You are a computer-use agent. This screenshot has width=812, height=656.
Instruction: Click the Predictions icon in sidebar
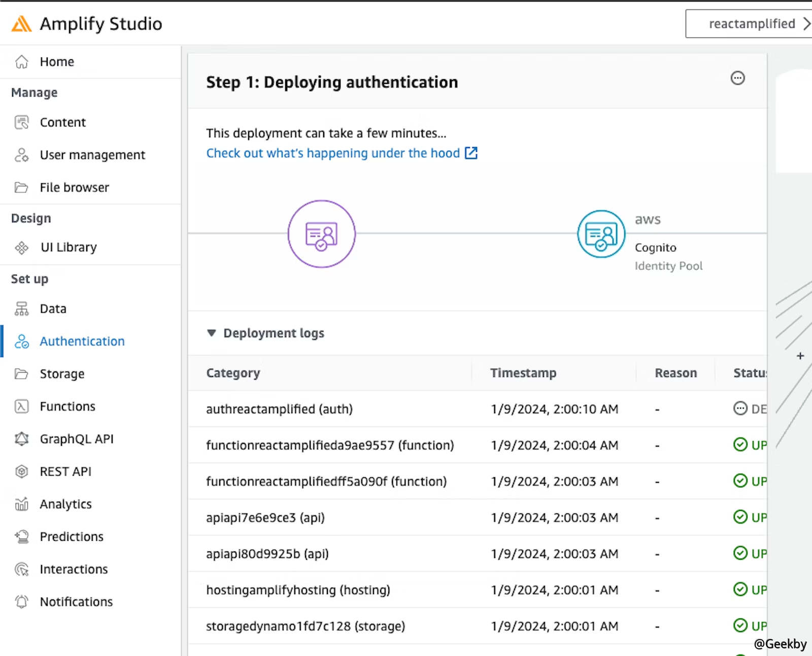(22, 537)
